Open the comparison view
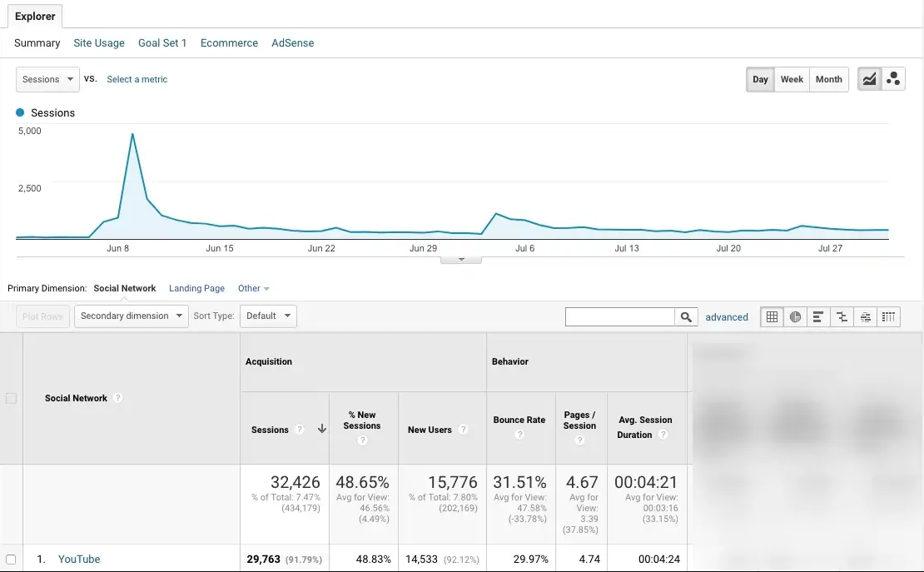This screenshot has height=572, width=924. [x=842, y=316]
